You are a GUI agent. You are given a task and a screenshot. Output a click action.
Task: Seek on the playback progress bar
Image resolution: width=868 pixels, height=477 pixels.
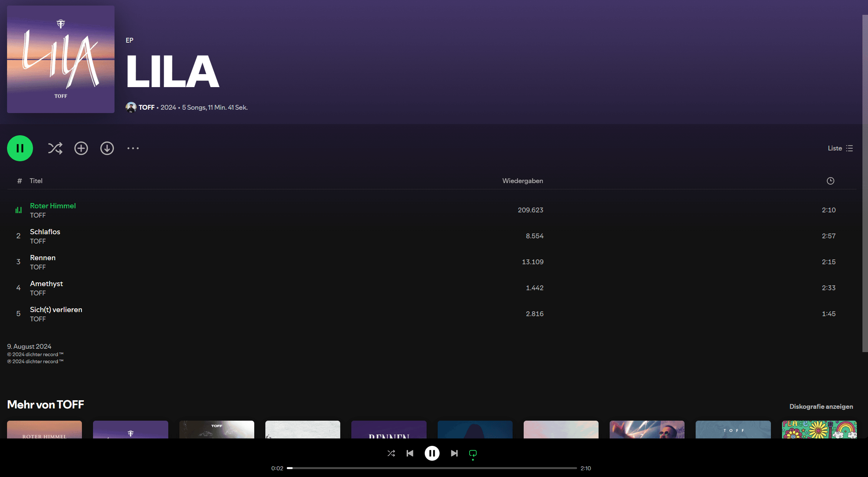click(x=432, y=468)
